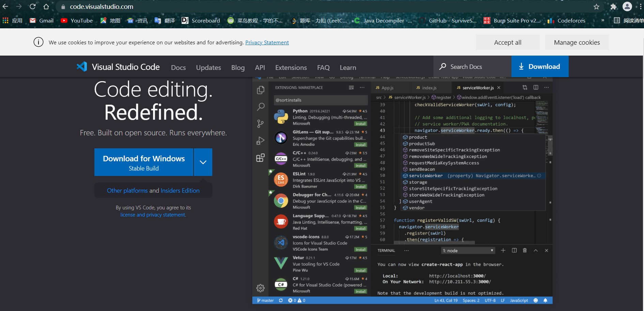The image size is (644, 311).
Task: Click the Search magnifier in activity bar
Action: tap(261, 107)
